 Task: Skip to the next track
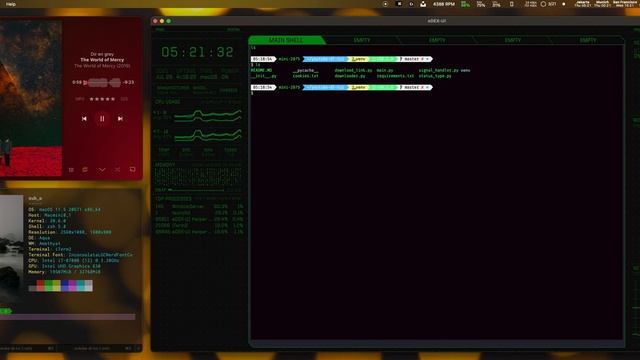click(120, 119)
